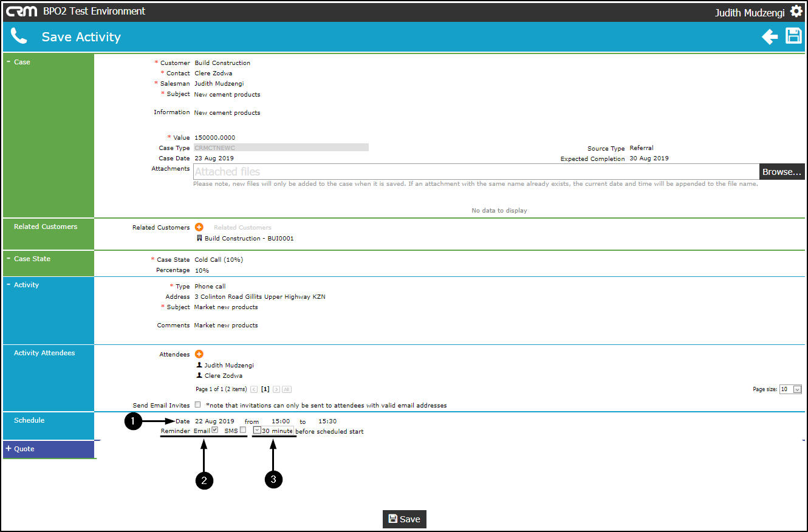Image resolution: width=808 pixels, height=532 pixels.
Task: Collapse the Case section
Action: [22, 62]
